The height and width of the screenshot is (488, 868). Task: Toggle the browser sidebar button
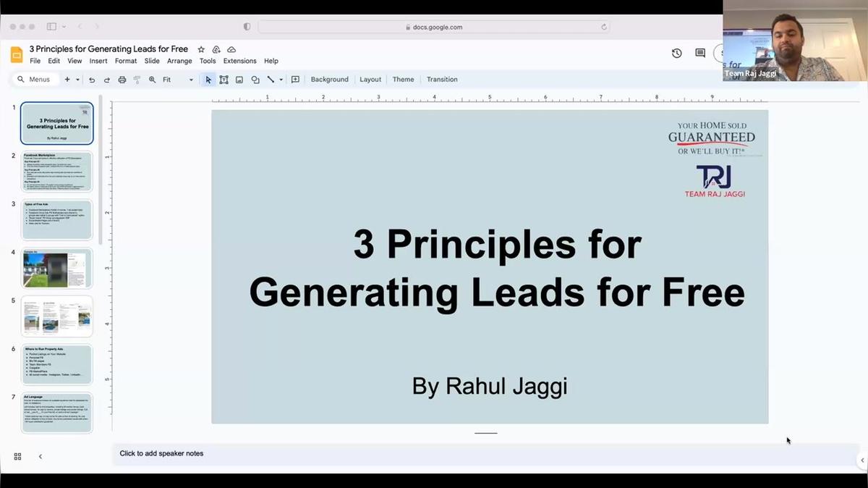[x=51, y=27]
